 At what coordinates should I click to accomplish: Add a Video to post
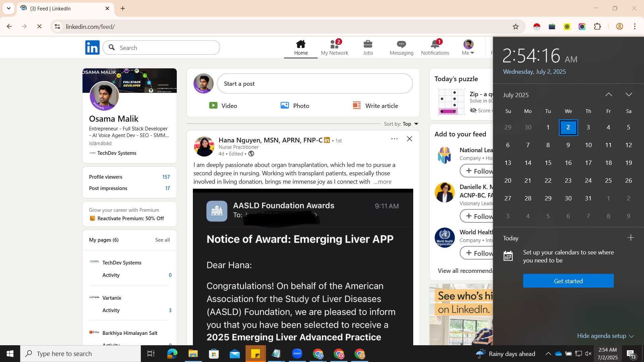coord(223,106)
